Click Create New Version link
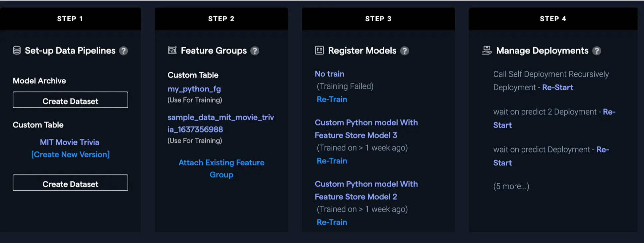Screen dimensions: 644x243 pos(70,154)
